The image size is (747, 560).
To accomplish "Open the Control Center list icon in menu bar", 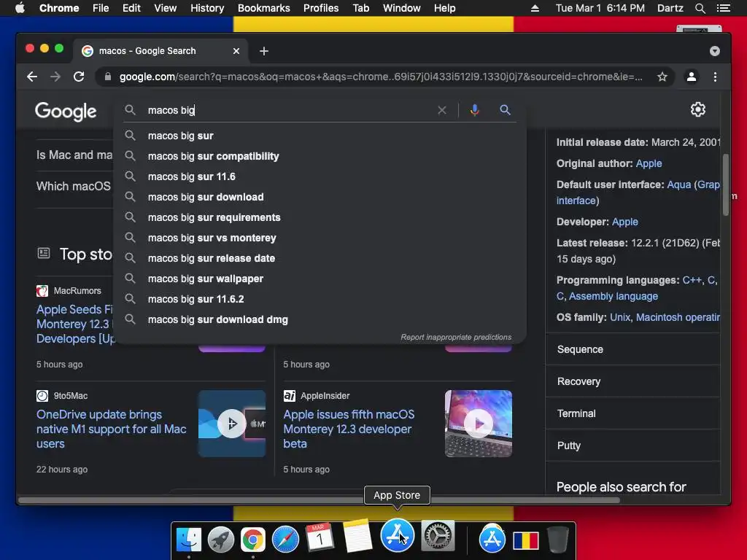I will point(724,8).
